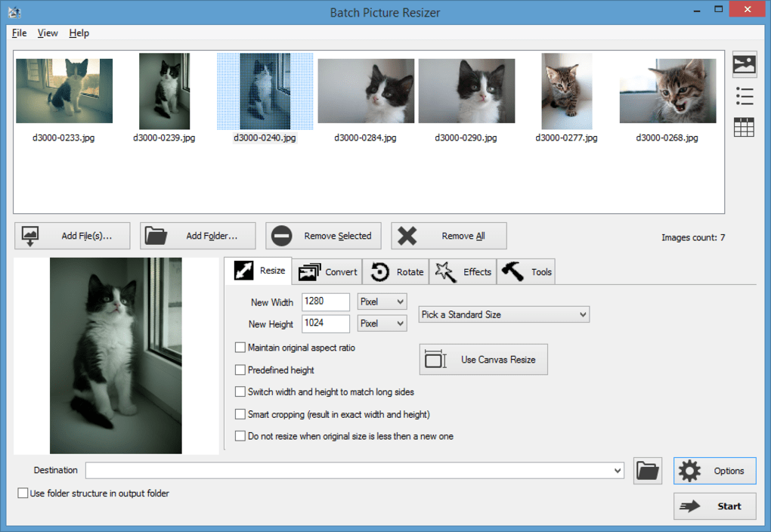Open the Rotate tab with arrow icon
The width and height of the screenshot is (771, 532).
pos(396,272)
